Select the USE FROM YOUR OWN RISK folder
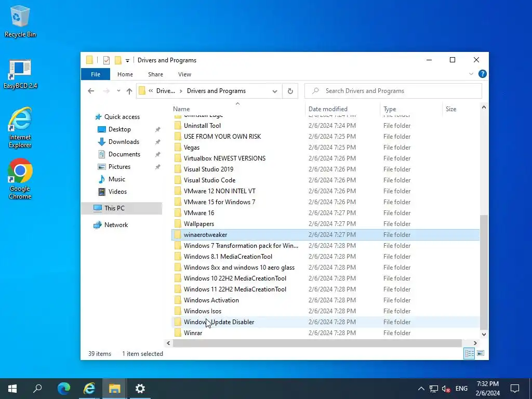This screenshot has width=532, height=399. click(x=325, y=137)
